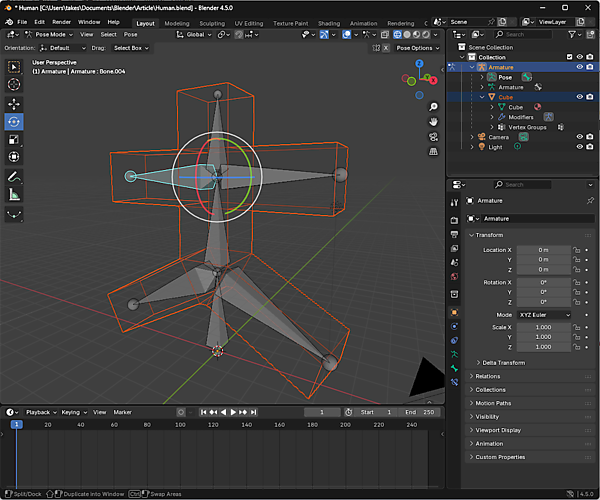The height and width of the screenshot is (500, 600).
Task: Choose the Cursor tool
Action: (x=14, y=85)
